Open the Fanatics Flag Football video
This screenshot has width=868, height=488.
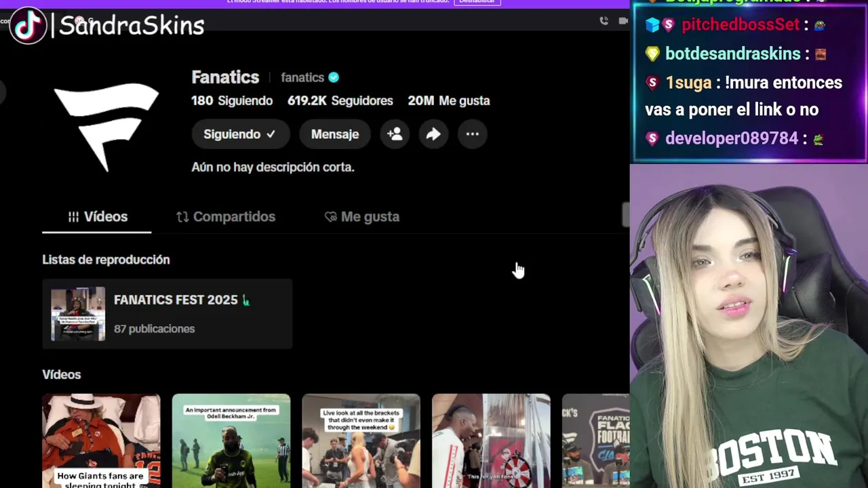(596, 441)
